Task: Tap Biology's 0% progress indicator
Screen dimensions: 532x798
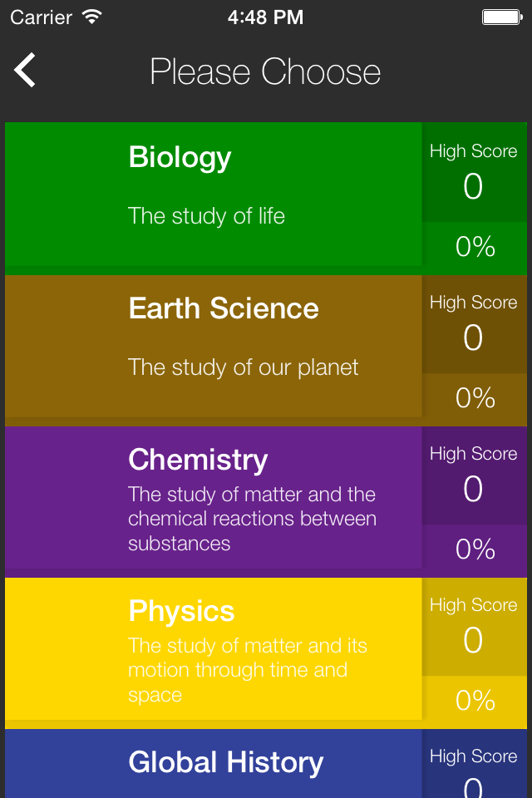Action: point(475,247)
